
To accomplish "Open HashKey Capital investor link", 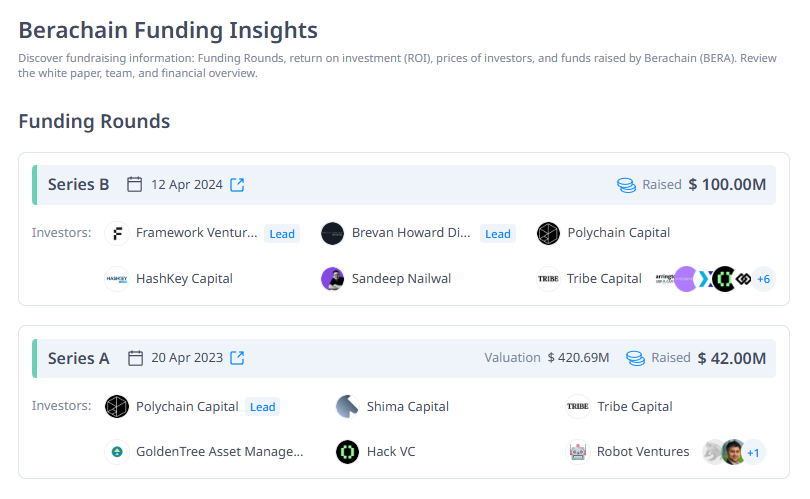I will pos(184,279).
